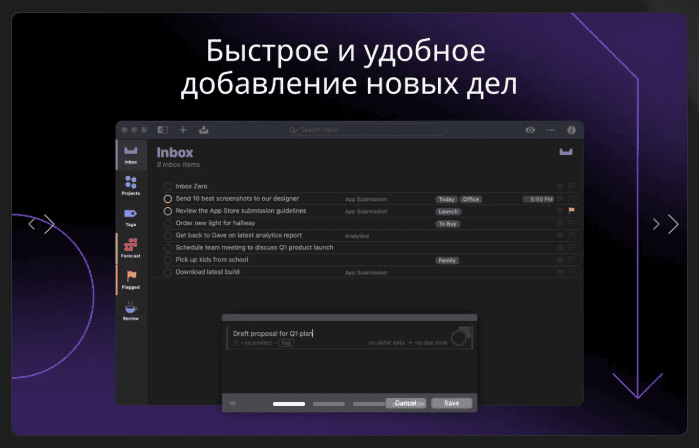Mark 'Order new light for hallway' done
This screenshot has width=699, height=448.
tap(168, 223)
